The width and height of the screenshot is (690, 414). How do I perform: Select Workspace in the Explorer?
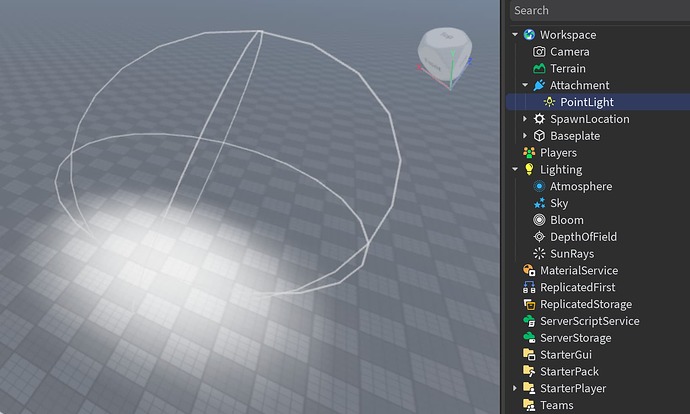598,35
